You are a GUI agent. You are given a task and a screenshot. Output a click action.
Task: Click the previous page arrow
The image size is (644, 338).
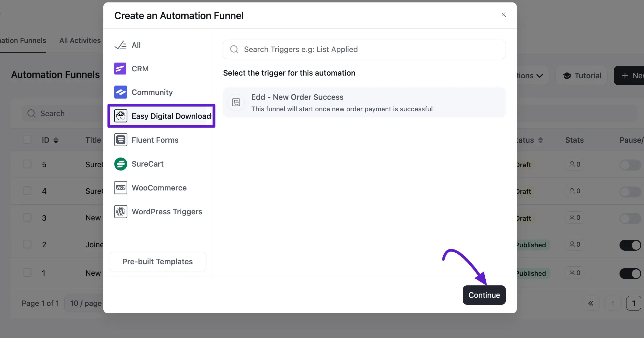(x=613, y=303)
